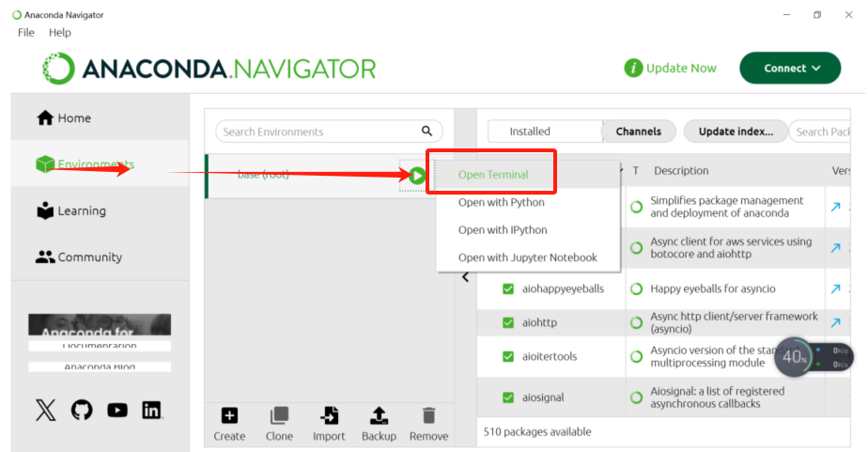Image resolution: width=868 pixels, height=452 pixels.
Task: Choose Open with IPython
Action: click(502, 230)
